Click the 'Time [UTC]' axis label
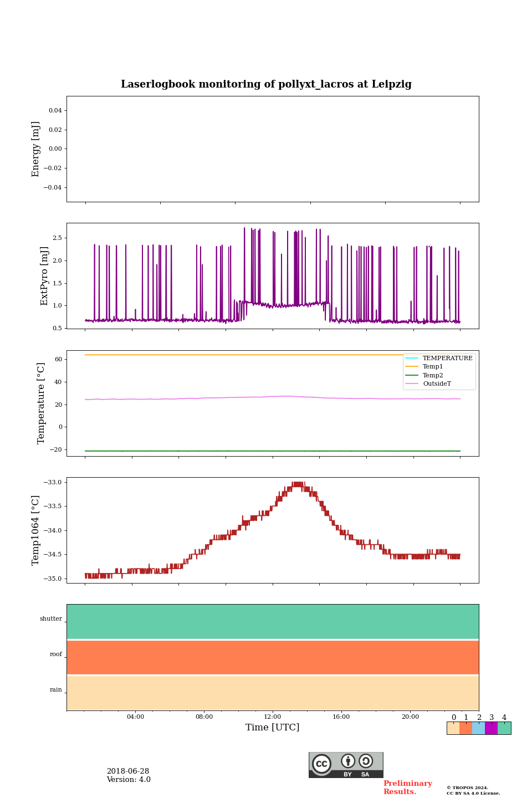Screen dimensions: 532x798 pos(273,727)
